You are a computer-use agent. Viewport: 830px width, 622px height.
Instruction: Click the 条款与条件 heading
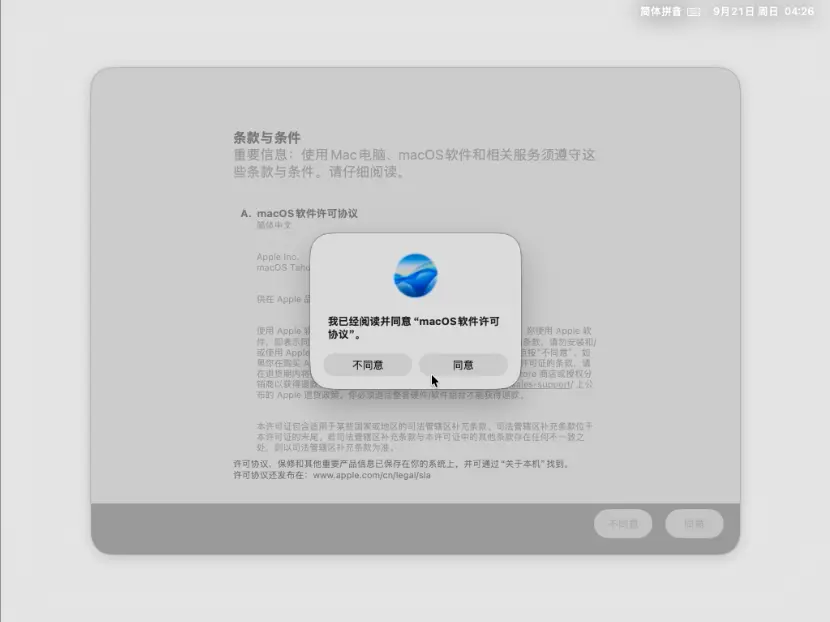[267, 138]
